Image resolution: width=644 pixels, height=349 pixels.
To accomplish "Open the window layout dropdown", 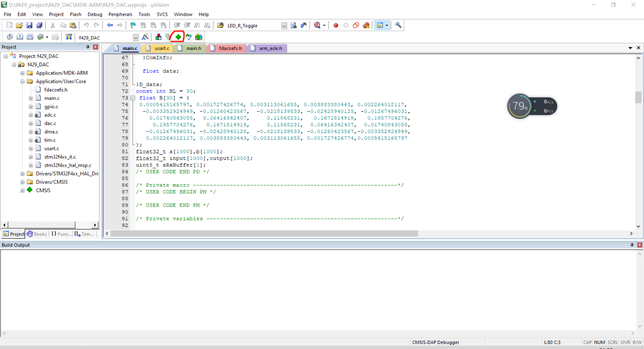I will tap(387, 26).
